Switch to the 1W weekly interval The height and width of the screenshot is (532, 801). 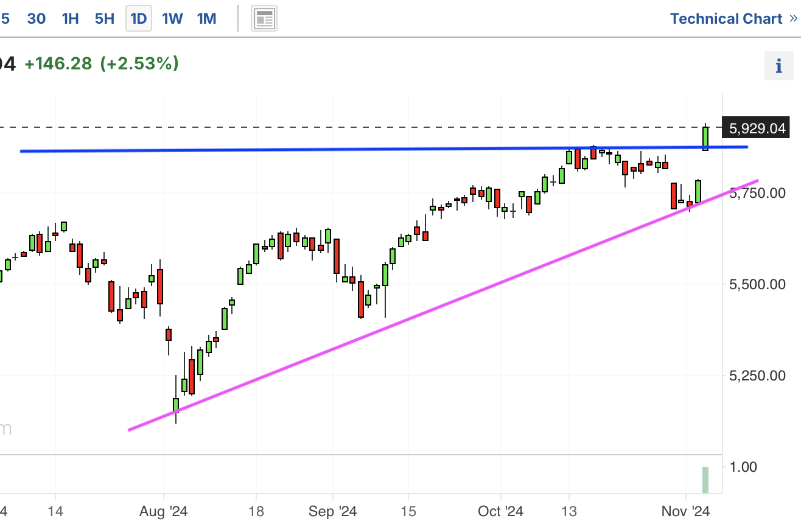point(172,19)
